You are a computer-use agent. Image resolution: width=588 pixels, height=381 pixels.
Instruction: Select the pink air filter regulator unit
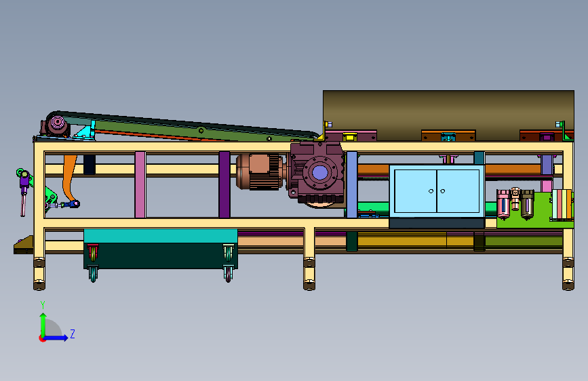503,204
